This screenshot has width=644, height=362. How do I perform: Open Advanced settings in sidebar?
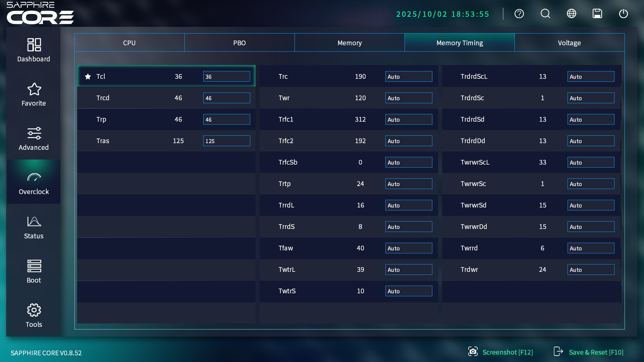click(x=34, y=139)
